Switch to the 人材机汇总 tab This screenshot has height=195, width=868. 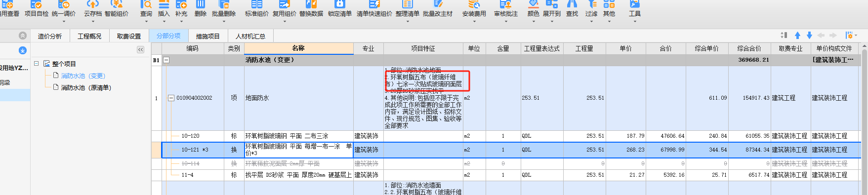(x=250, y=36)
